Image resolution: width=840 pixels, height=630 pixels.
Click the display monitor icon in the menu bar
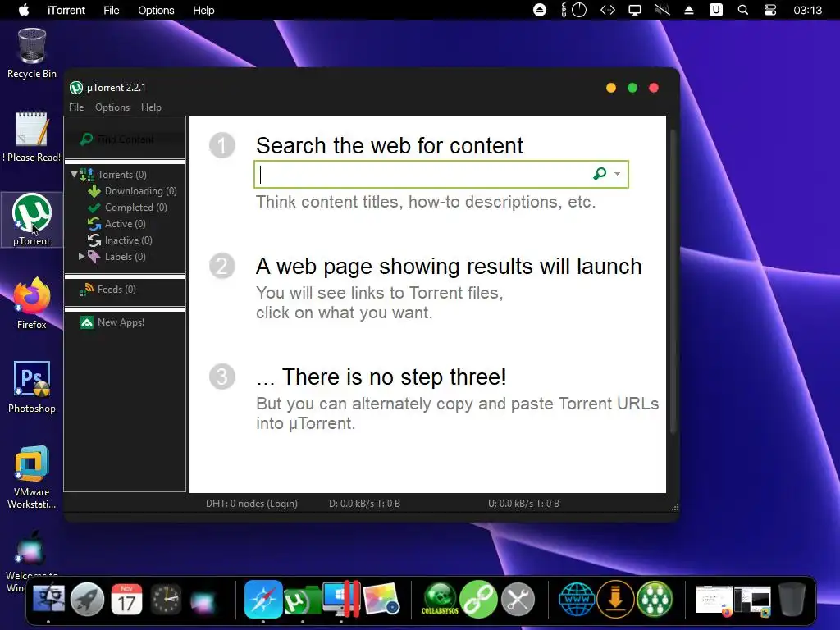coord(635,10)
